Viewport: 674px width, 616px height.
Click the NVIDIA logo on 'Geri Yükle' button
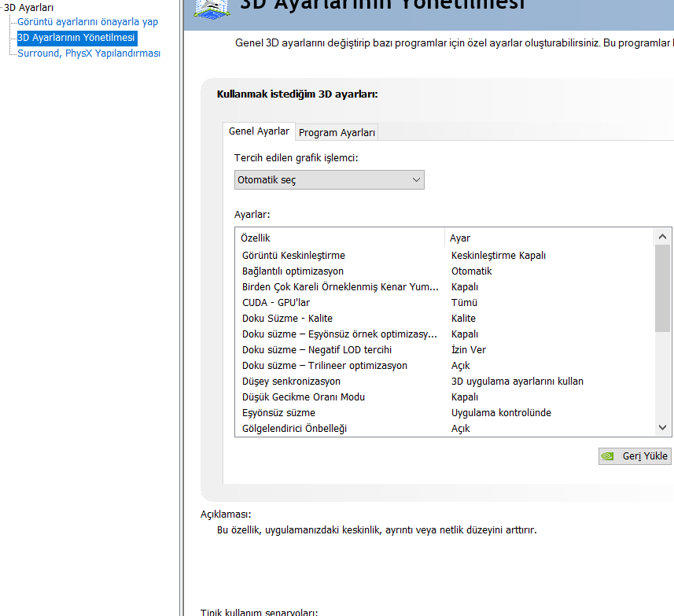[x=608, y=456]
